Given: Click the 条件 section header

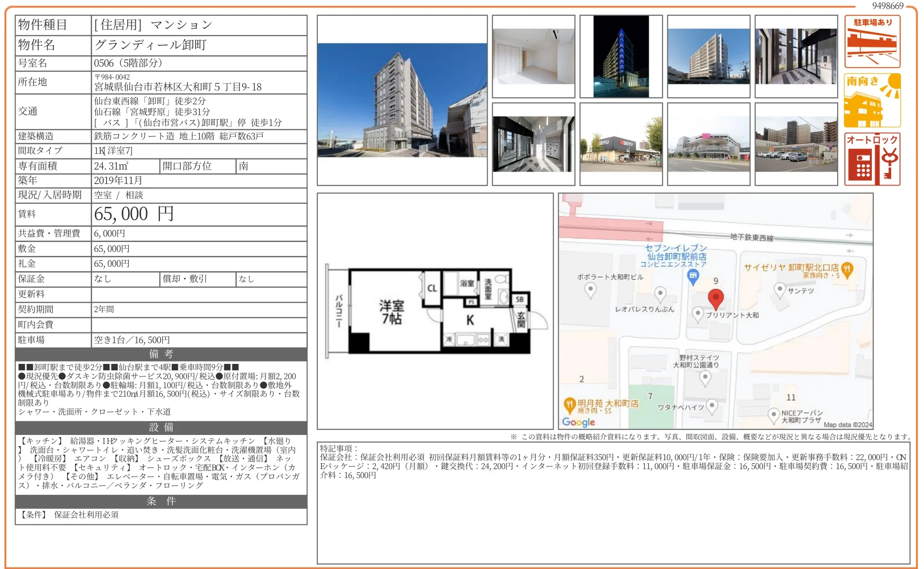Looking at the screenshot, I should coord(161,501).
